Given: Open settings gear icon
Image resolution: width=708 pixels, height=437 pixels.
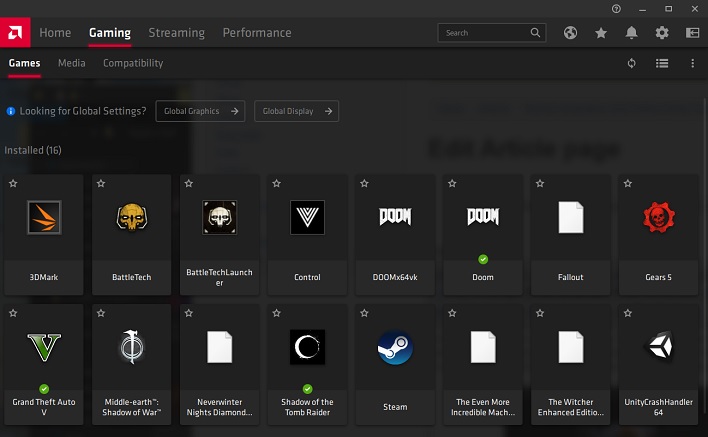Looking at the screenshot, I should click(662, 33).
